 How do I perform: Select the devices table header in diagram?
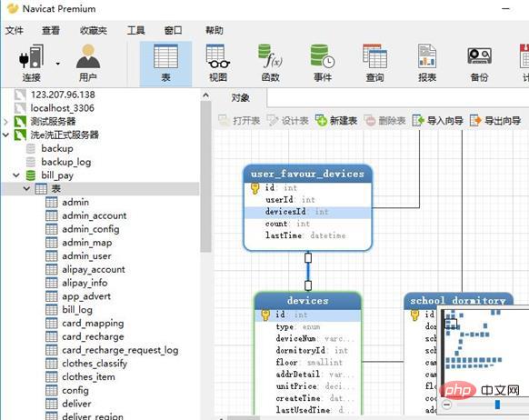coord(308,301)
